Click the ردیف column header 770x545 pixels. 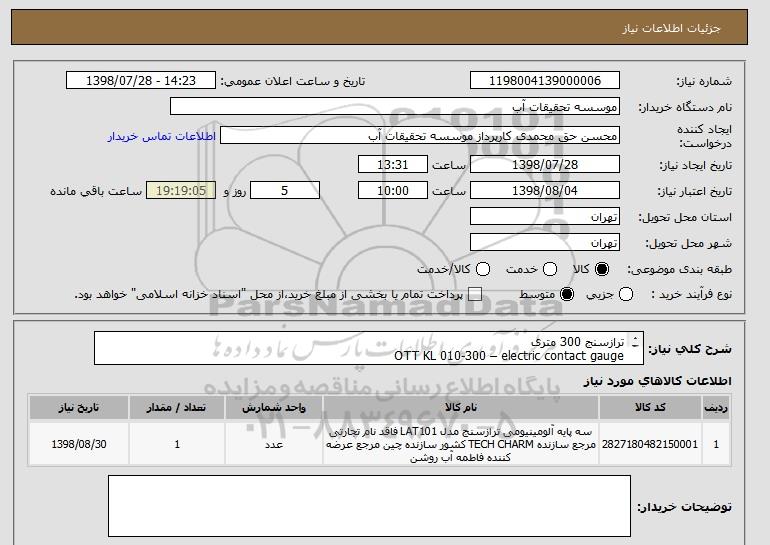tap(716, 408)
